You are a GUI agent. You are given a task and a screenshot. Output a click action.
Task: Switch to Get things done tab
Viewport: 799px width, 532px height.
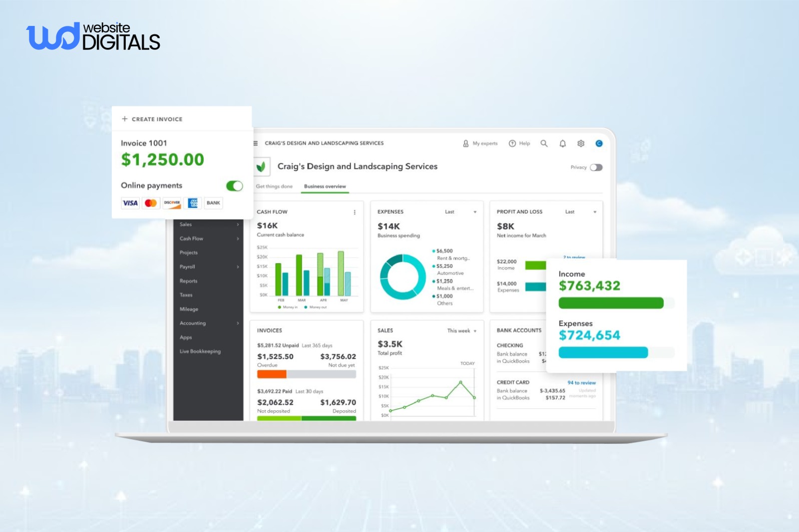coord(274,187)
